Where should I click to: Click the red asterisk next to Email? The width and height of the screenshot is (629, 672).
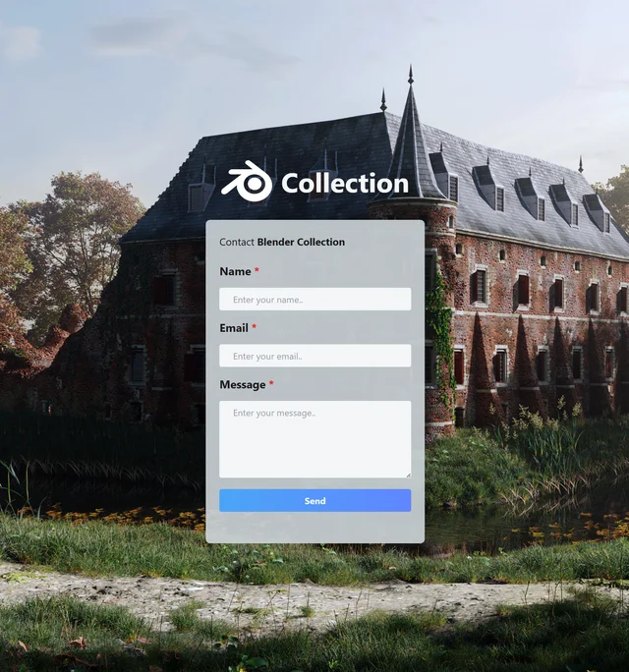(x=254, y=328)
